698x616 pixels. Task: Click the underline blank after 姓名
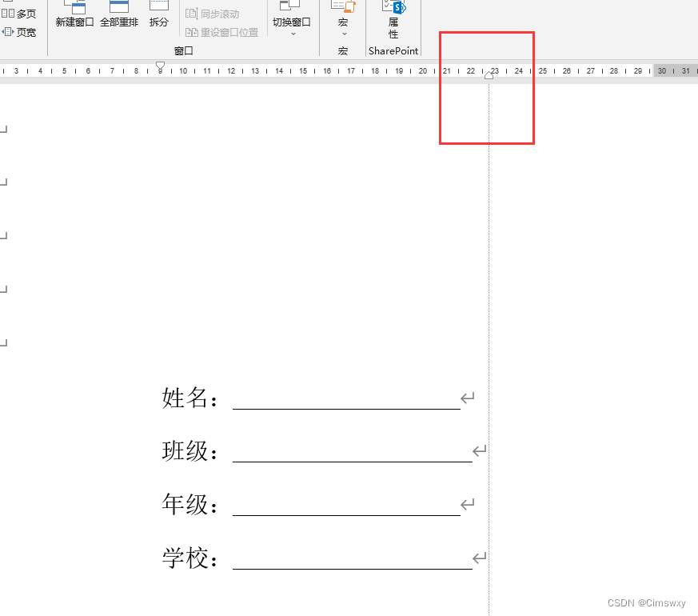344,406
